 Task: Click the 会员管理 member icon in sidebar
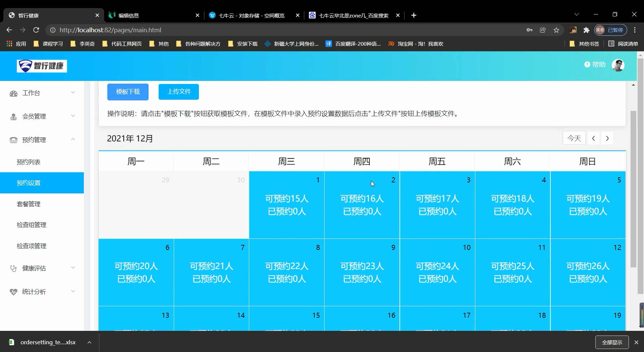(13, 117)
